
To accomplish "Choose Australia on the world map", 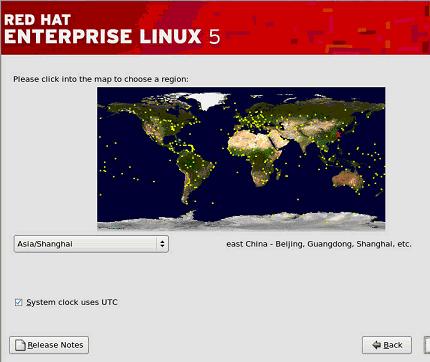I will point(348,180).
